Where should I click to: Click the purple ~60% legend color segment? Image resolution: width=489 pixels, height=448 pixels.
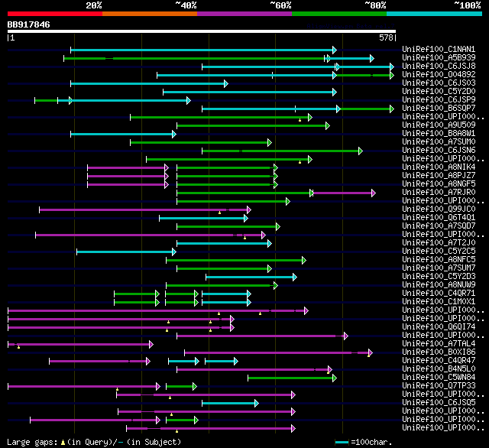(244, 14)
